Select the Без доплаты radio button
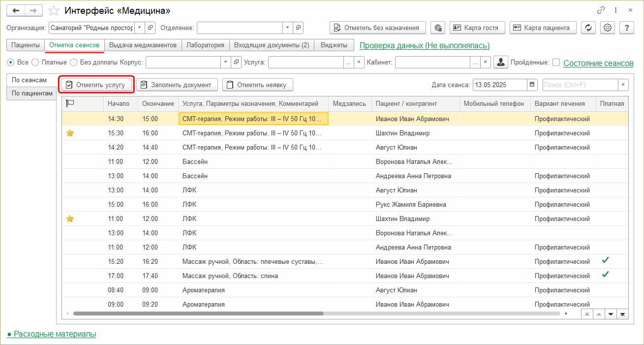 tap(73, 63)
